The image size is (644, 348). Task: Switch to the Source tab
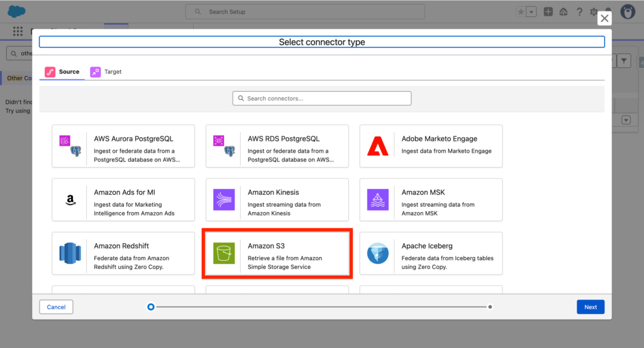click(62, 72)
